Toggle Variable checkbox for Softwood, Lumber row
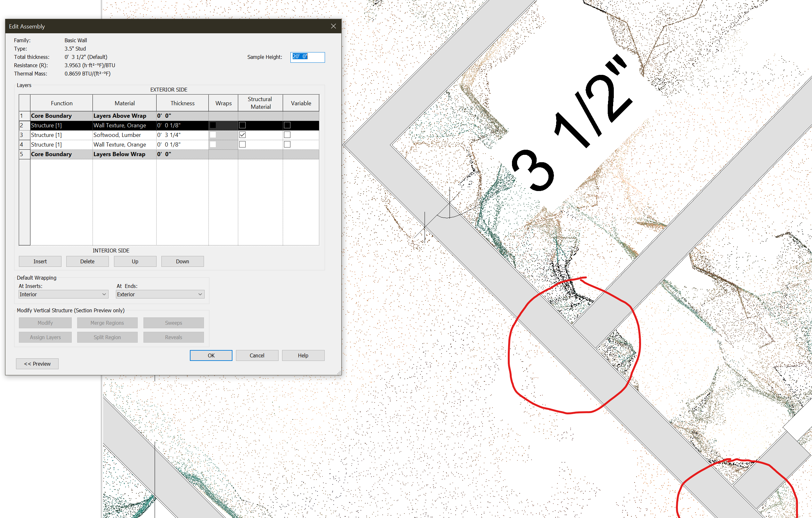The width and height of the screenshot is (812, 518). click(287, 135)
